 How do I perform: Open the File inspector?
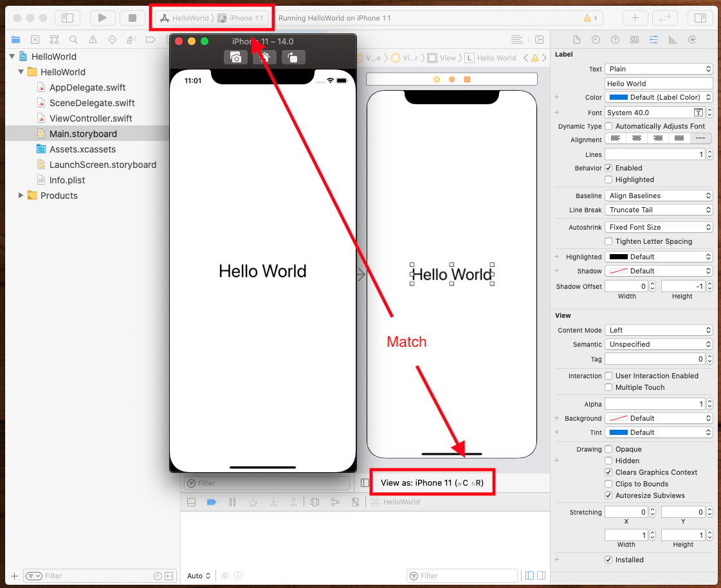point(577,39)
